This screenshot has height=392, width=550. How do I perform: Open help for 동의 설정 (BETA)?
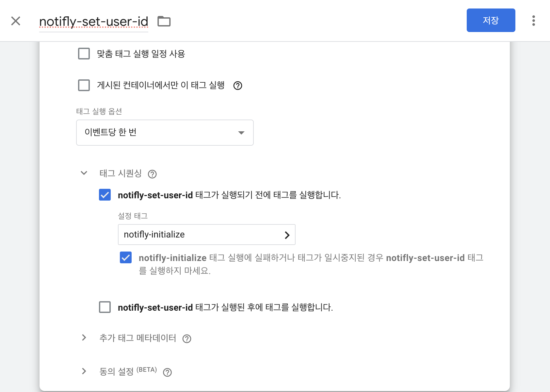coord(167,372)
